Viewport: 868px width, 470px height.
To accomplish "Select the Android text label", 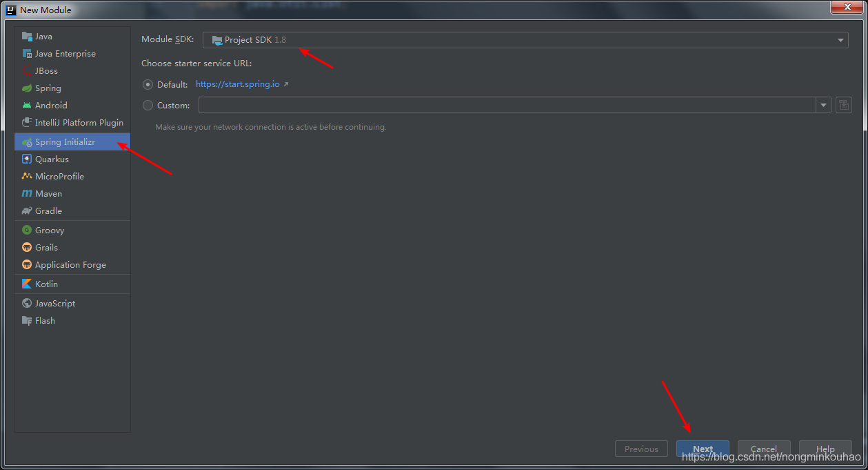I will point(51,106).
